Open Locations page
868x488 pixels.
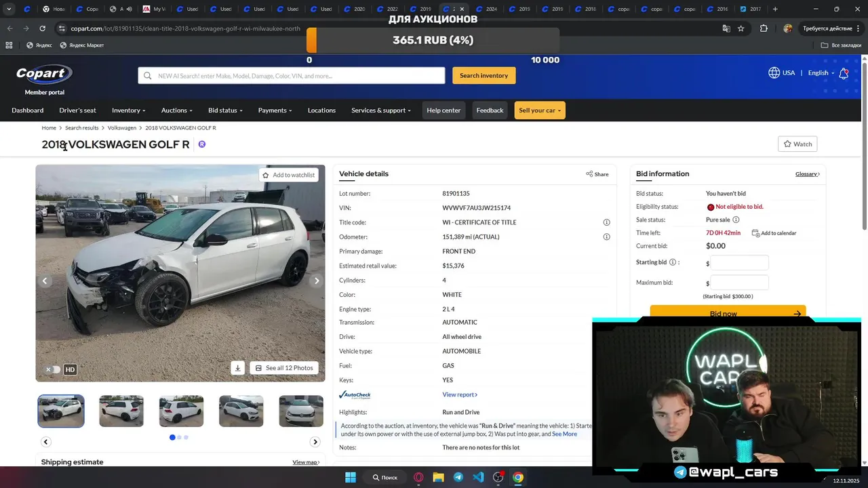321,110
